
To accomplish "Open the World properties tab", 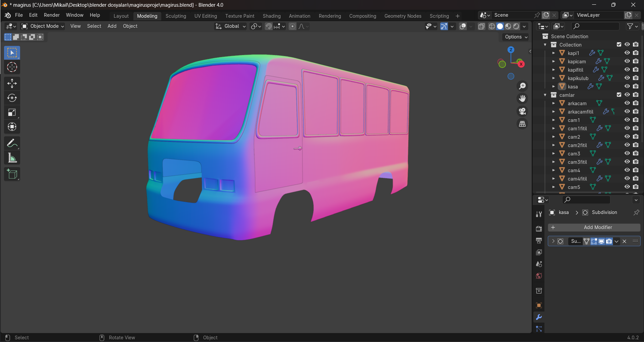I will pyautogui.click(x=539, y=276).
